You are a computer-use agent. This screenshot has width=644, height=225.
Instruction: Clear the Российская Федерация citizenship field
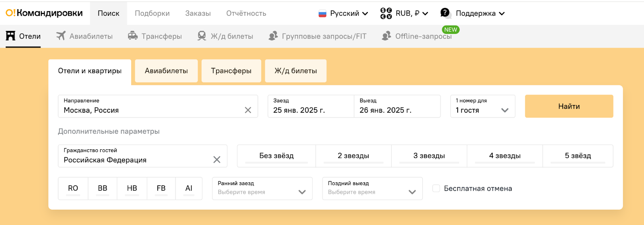[217, 160]
